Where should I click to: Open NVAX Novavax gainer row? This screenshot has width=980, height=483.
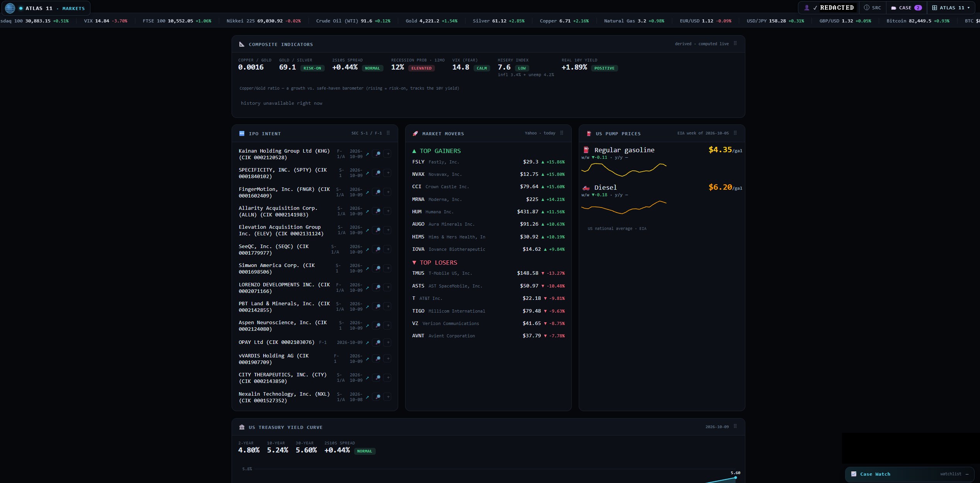pyautogui.click(x=488, y=174)
